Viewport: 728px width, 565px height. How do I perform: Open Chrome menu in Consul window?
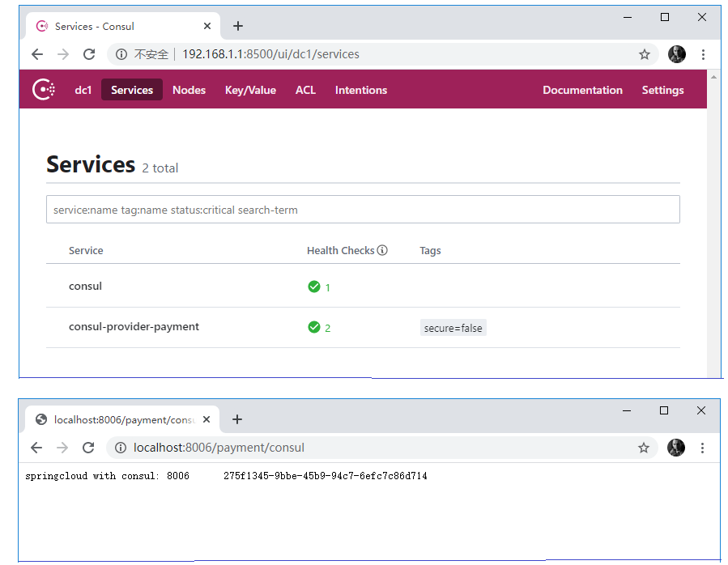tap(703, 54)
